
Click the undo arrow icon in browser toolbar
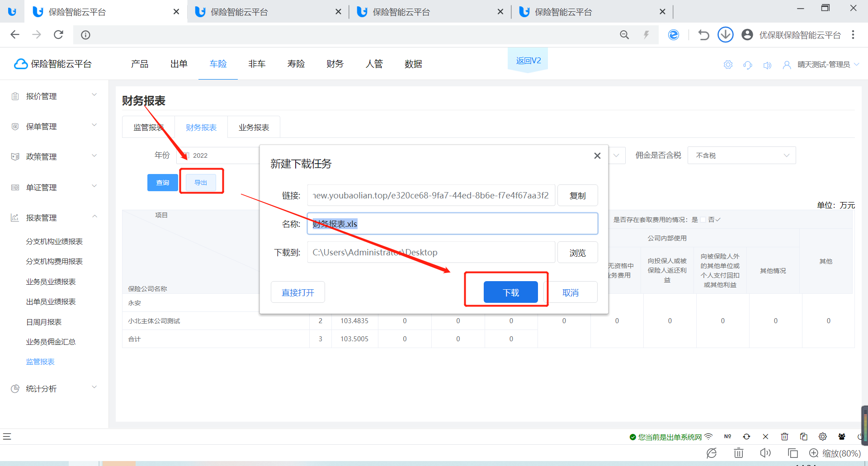[703, 35]
